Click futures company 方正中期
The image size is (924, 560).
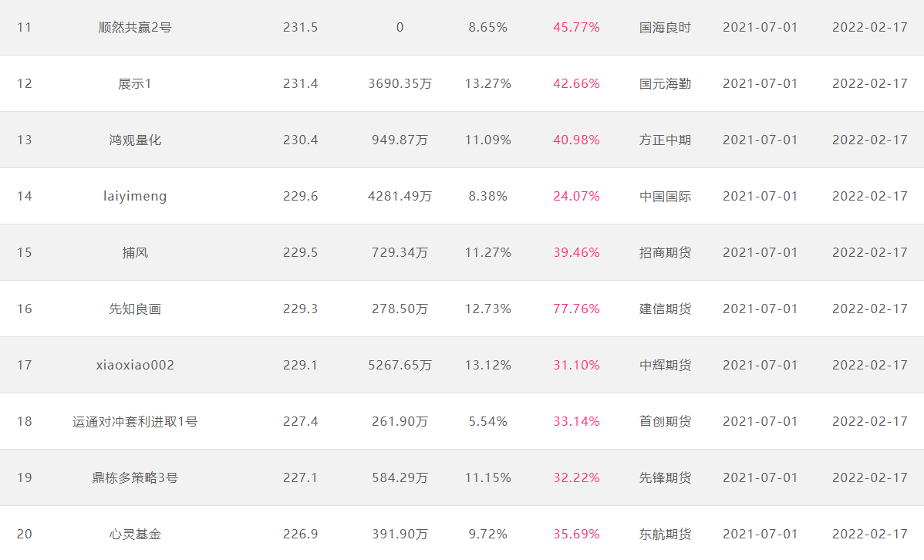[665, 140]
